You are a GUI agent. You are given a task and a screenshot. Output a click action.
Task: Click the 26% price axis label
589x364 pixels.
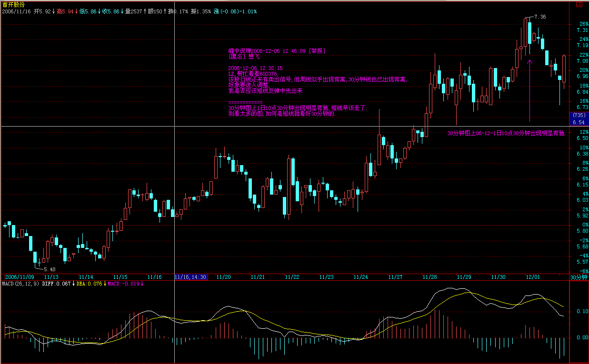coord(584,24)
